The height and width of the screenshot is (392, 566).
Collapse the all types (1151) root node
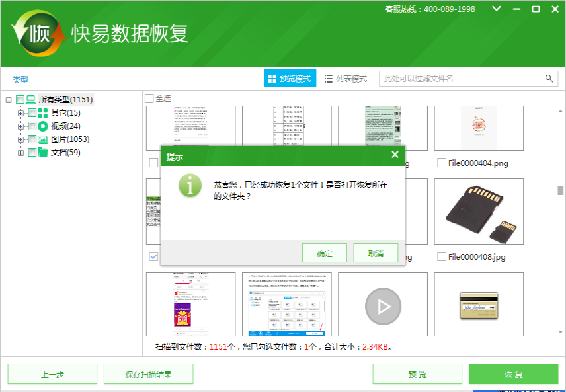[x=9, y=100]
